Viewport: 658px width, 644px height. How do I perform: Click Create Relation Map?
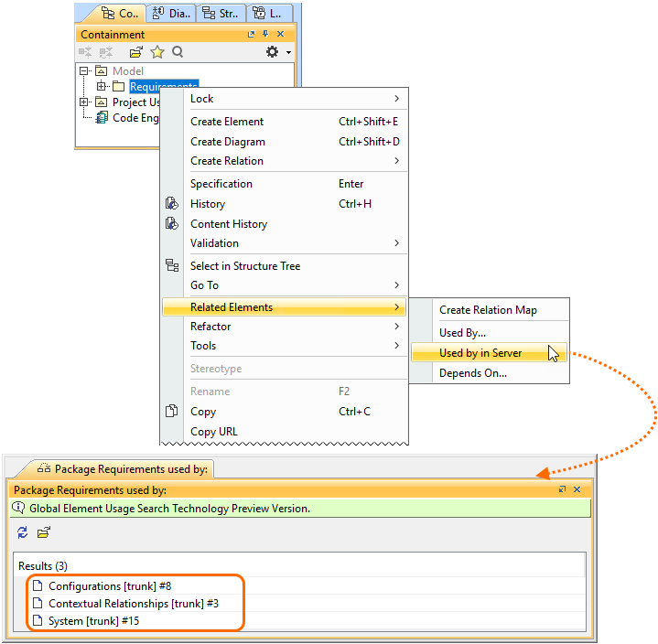490,310
